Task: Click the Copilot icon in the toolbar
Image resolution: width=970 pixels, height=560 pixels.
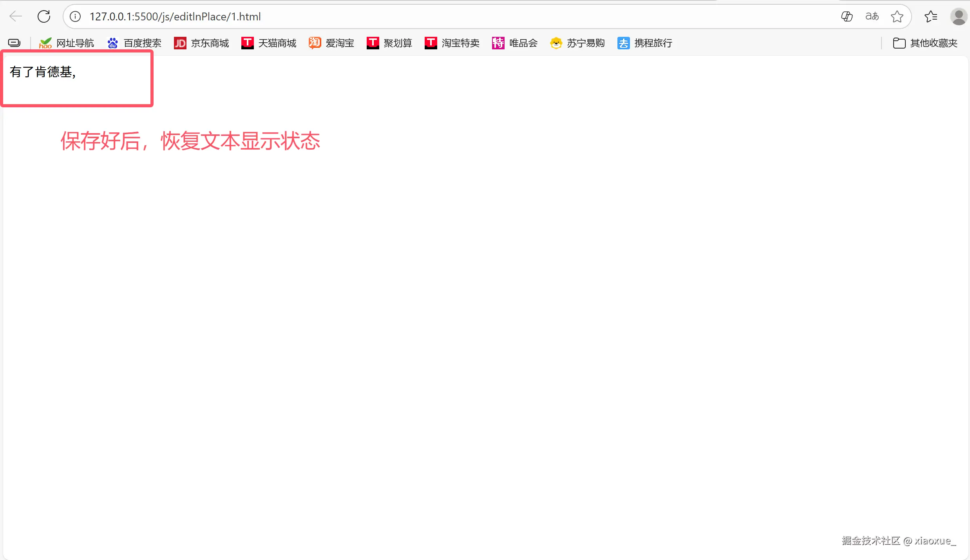Action: click(847, 16)
